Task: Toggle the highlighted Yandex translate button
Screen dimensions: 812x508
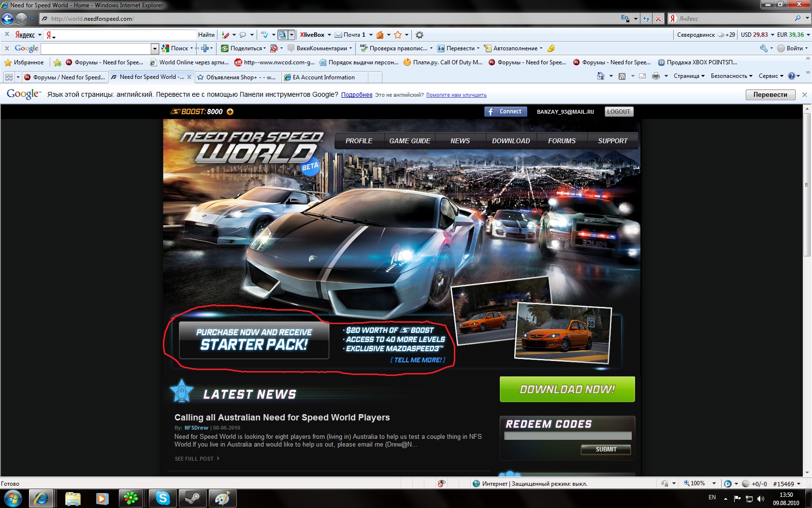Action: point(283,35)
